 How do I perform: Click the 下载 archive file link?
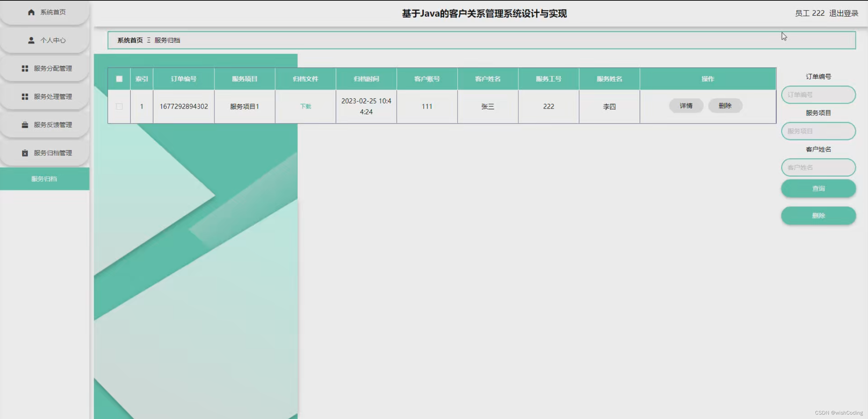click(x=305, y=107)
